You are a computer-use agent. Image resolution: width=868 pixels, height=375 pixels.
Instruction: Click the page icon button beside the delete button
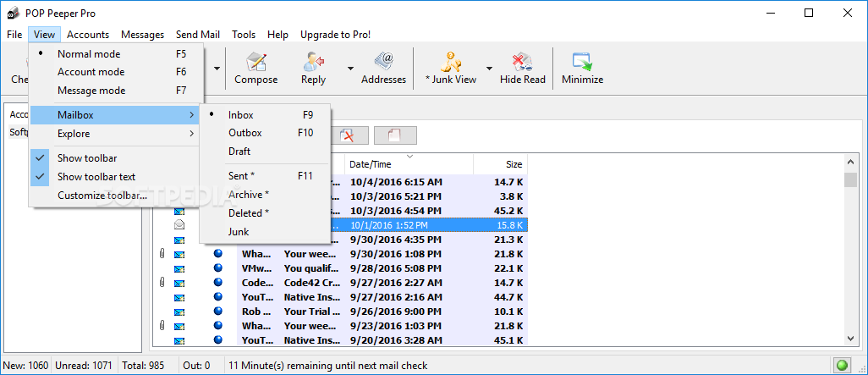click(x=395, y=135)
